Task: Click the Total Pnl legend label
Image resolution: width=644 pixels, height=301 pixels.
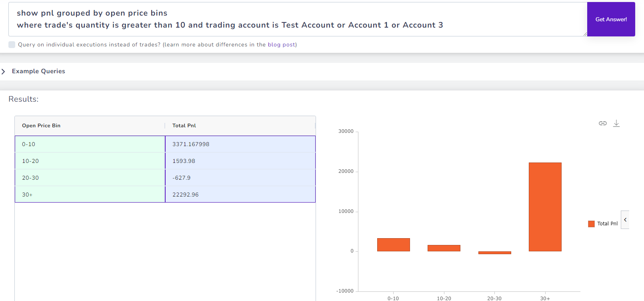Action: [x=607, y=224]
